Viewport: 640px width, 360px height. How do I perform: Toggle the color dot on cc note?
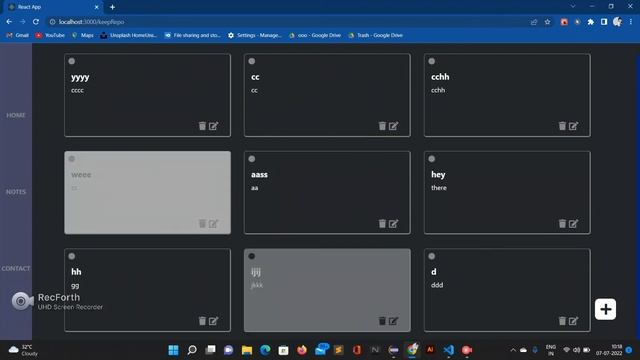pos(252,61)
